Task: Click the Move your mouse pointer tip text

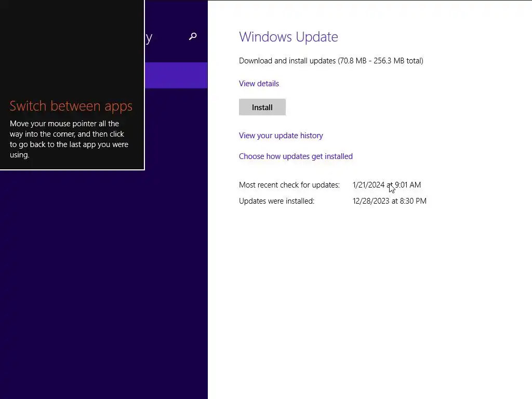Action: coord(69,139)
